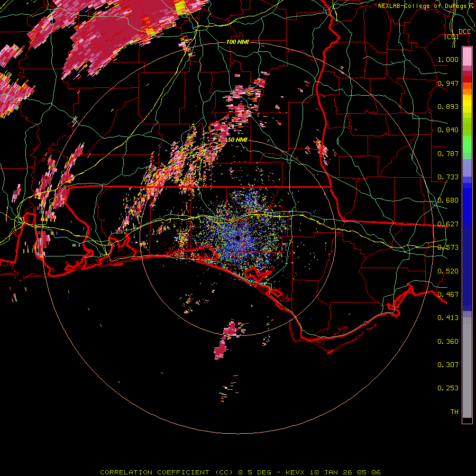This screenshot has height=476, width=476.
Task: Pick the bright blue swatch beside 0.680
Action: tap(467, 204)
